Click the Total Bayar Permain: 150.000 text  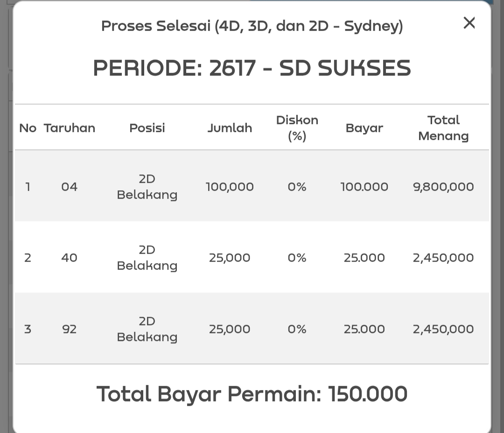click(x=252, y=394)
